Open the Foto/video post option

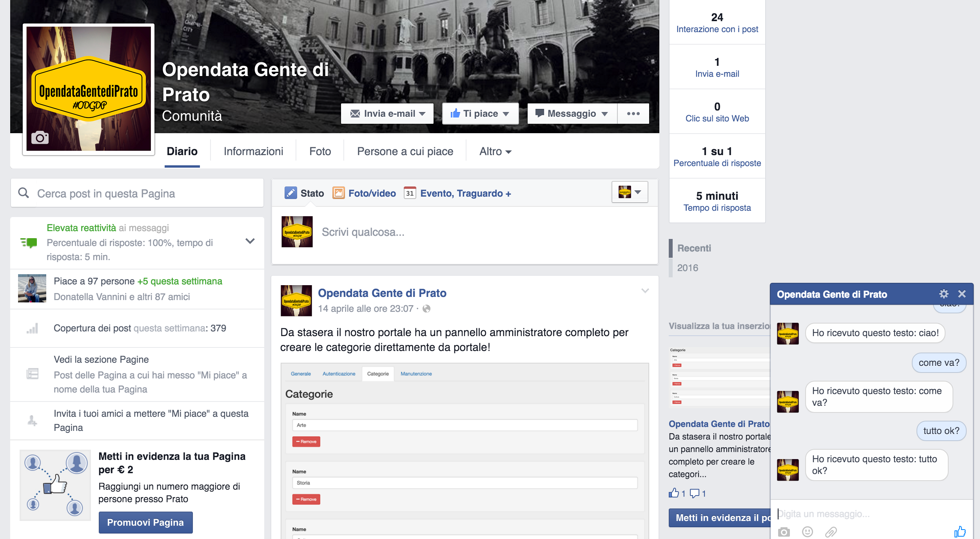[x=365, y=193]
